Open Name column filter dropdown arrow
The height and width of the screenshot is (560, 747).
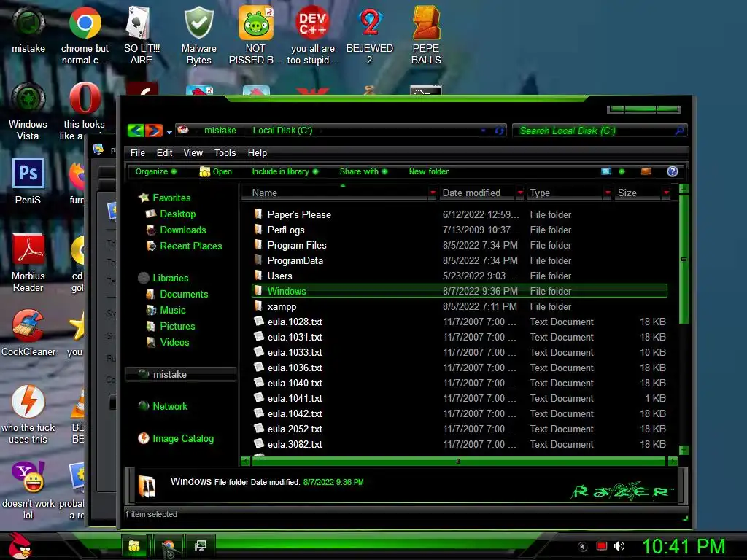coord(433,192)
